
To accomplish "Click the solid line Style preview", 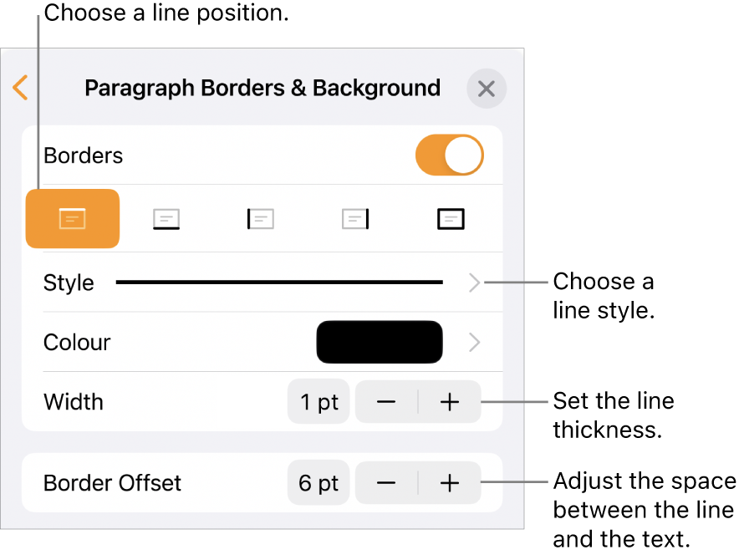I will (x=279, y=283).
